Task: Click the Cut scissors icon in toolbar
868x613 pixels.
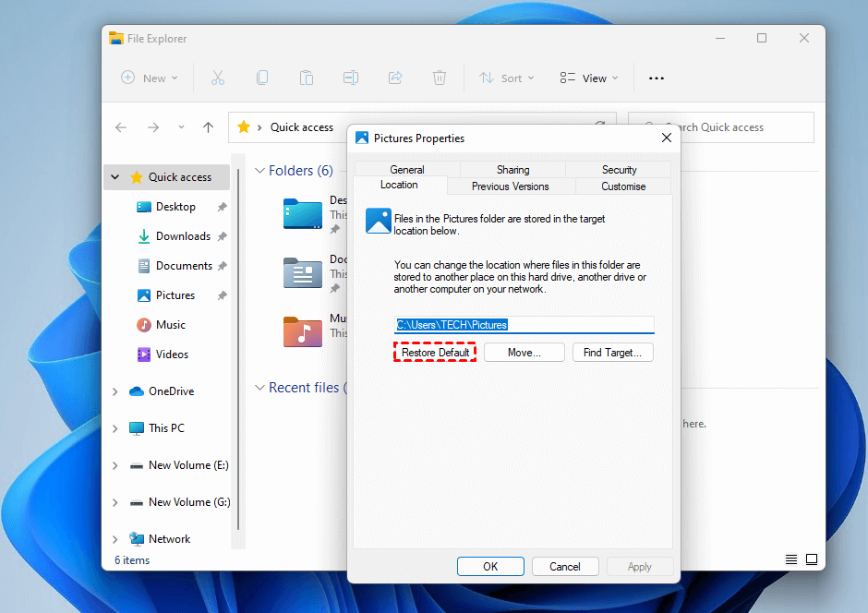Action: pyautogui.click(x=218, y=78)
